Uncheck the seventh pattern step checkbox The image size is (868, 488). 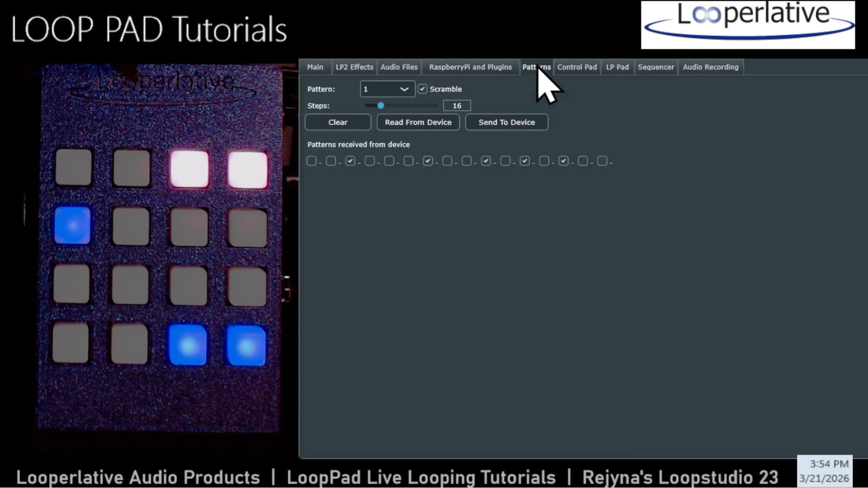pos(428,161)
